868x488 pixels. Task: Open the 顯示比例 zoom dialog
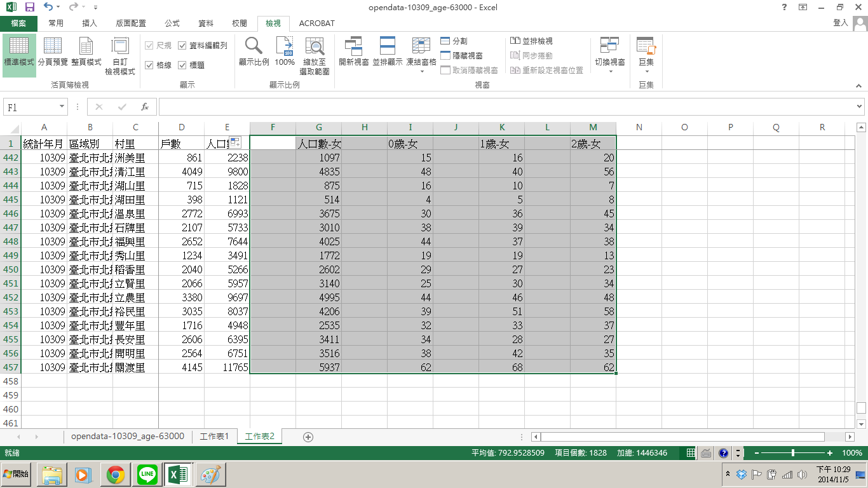[254, 52]
